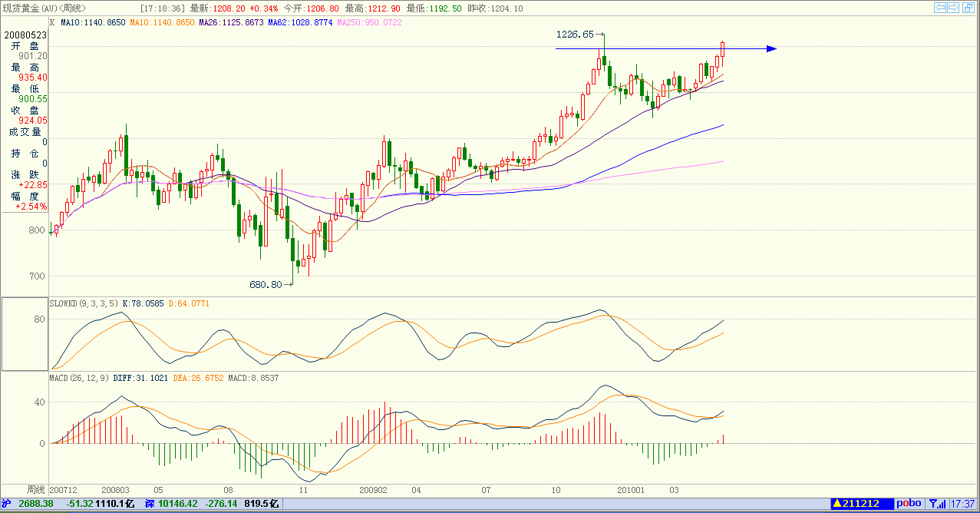This screenshot has width=980, height=513.
Task: Click the 涨跌 value +22.85
Action: point(33,185)
